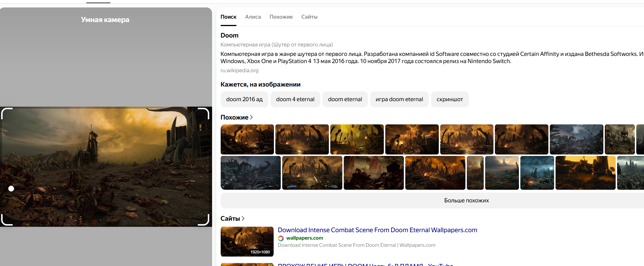Open the second image in the second similar row

[312, 173]
